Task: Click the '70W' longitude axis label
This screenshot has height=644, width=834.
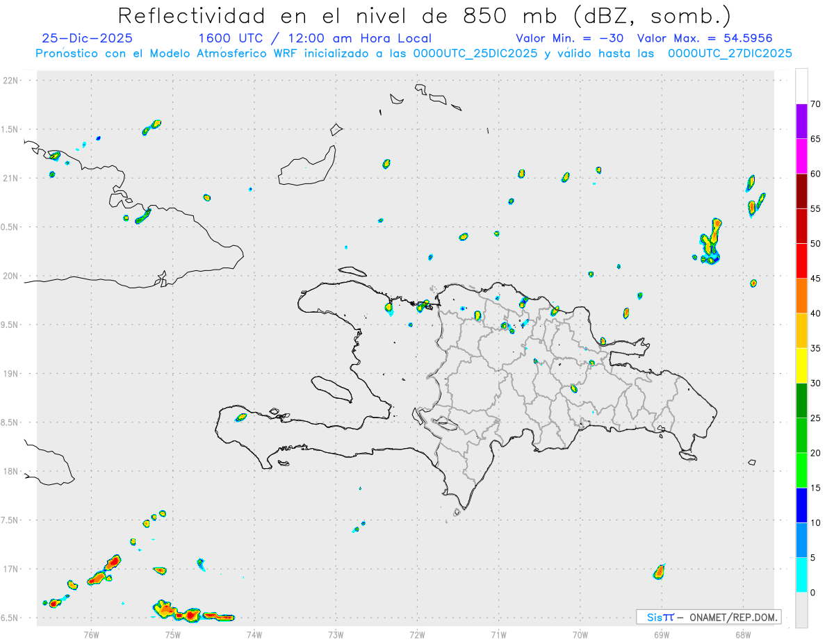Action: click(580, 634)
